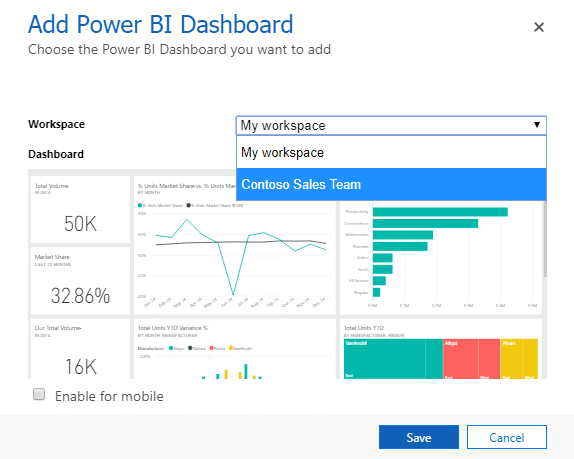Save the dashboard selection
Screen dimensions: 574x459
[x=419, y=437]
